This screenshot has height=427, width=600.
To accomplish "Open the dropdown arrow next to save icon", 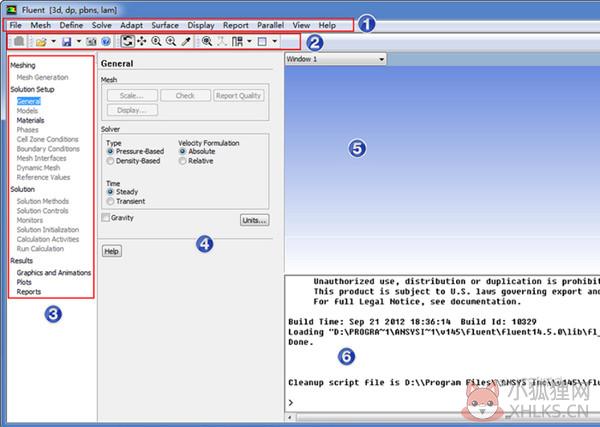I will pos(78,41).
